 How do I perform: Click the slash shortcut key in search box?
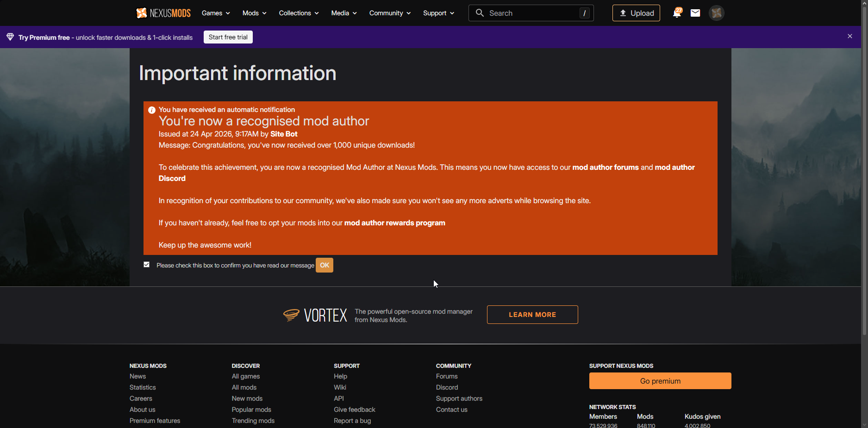point(585,13)
